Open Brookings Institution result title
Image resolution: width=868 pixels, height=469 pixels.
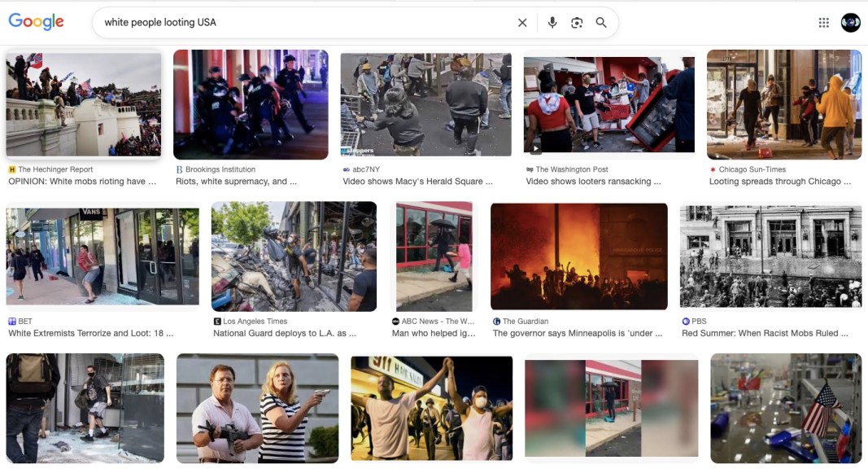pyautogui.click(x=236, y=182)
